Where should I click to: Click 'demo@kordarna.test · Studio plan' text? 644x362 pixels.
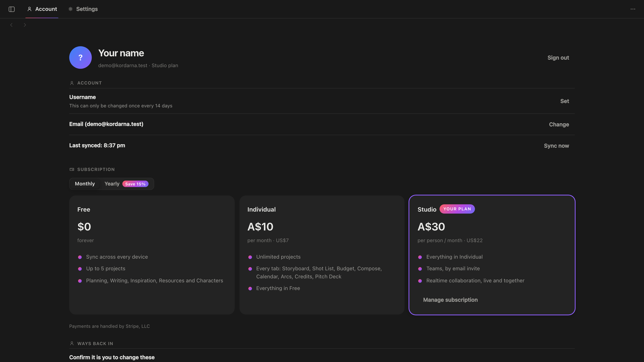coord(138,65)
